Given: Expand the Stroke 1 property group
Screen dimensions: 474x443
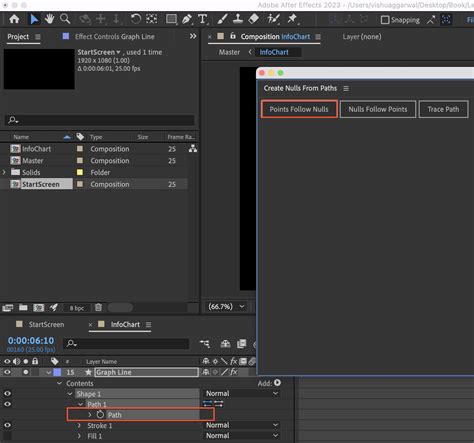Looking at the screenshot, I should point(79,426).
